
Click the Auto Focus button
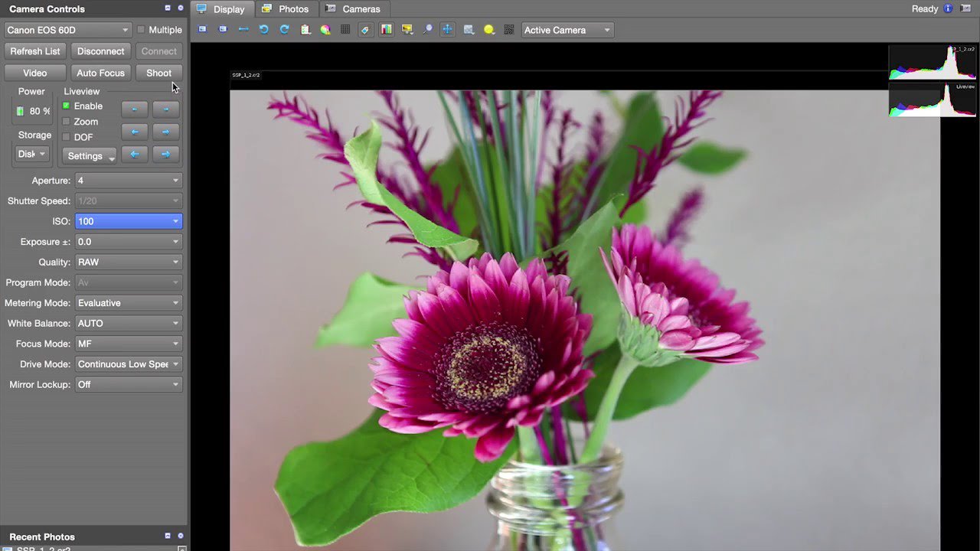(100, 73)
